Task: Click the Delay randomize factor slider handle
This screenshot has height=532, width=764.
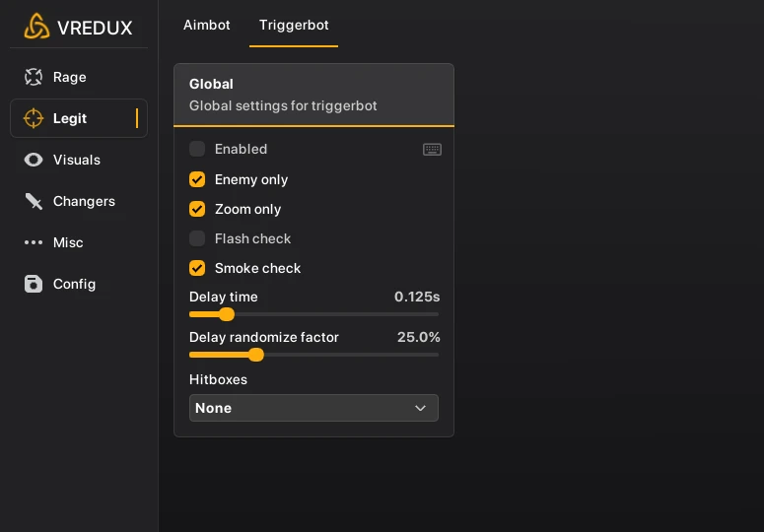Action: (x=256, y=355)
